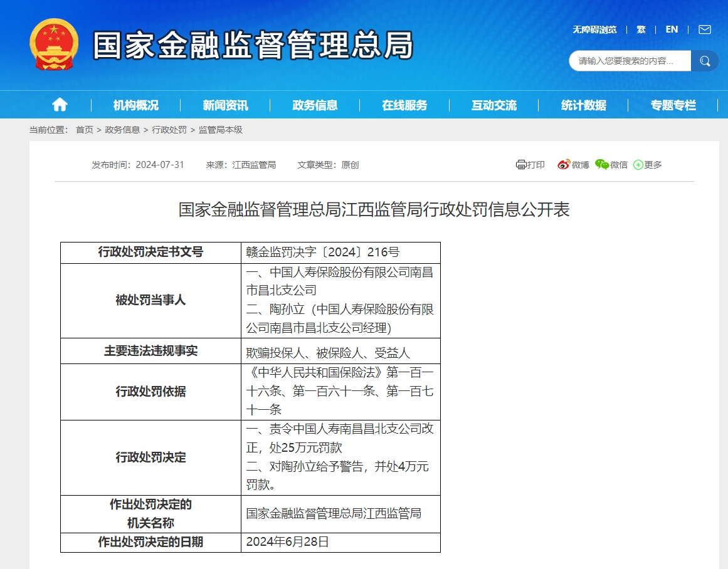Click cell 国家金融监督管理总局江西监管局
This screenshot has height=569, width=728.
(x=340, y=514)
